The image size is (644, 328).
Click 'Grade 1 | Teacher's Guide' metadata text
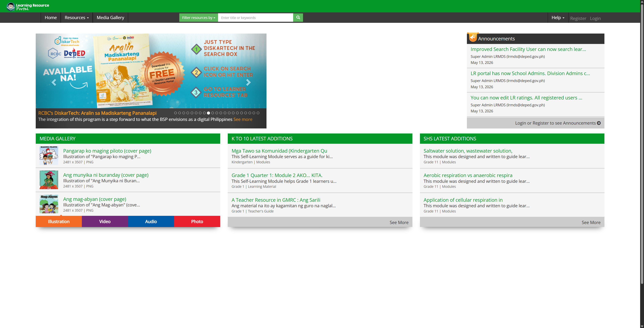(252, 211)
